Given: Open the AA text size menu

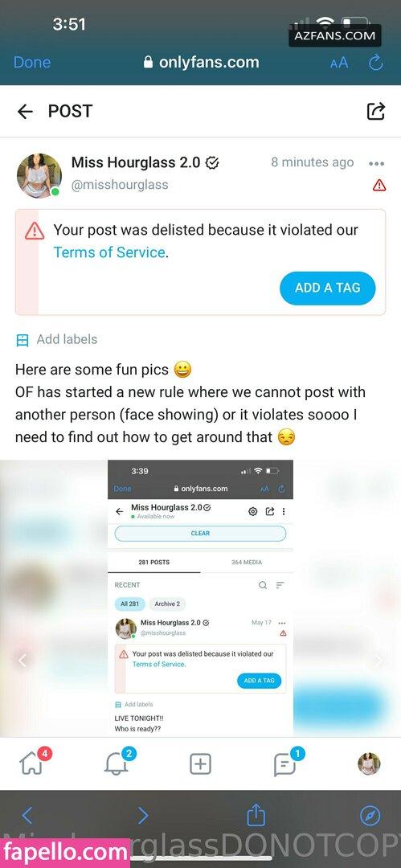Looking at the screenshot, I should (339, 63).
